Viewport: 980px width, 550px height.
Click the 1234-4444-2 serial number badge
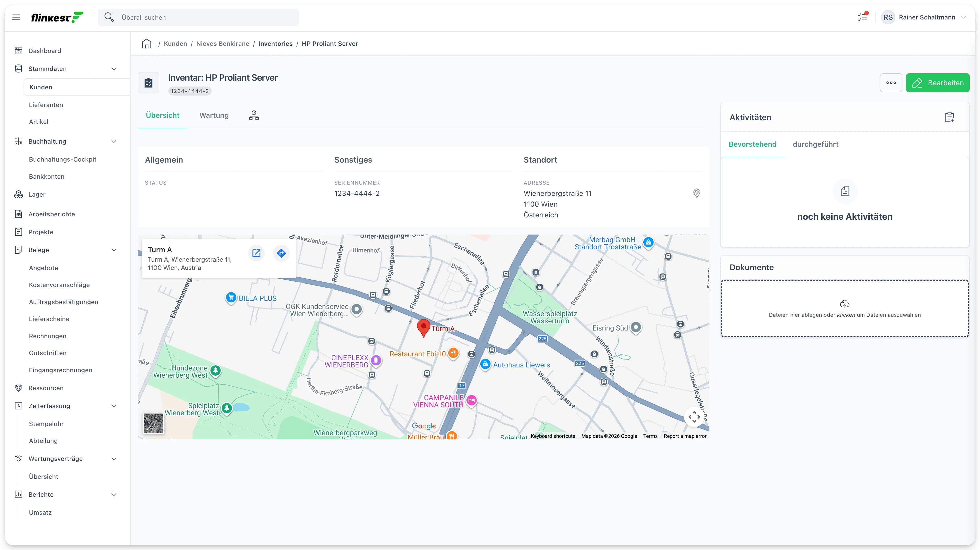pos(189,91)
